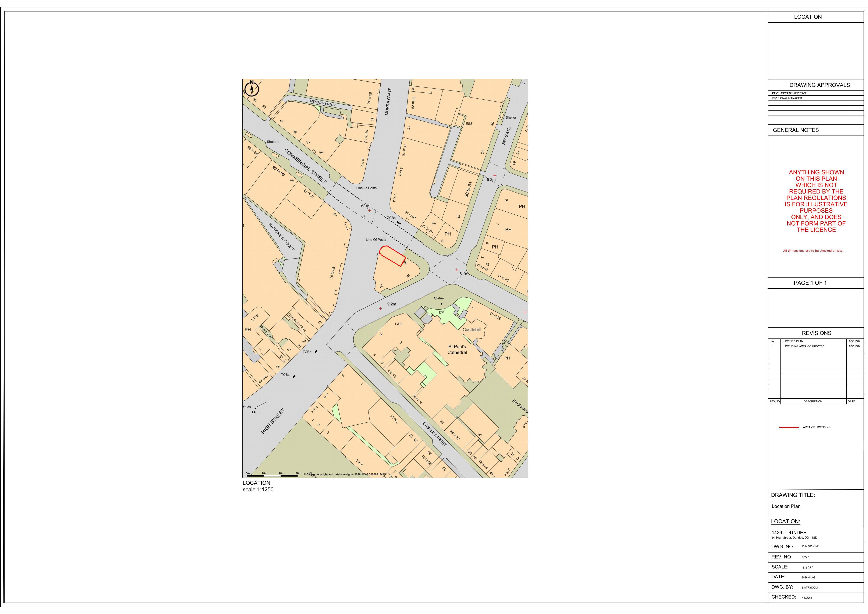
Task: Select drawn-by name 'B.STRYDOM'
Action: (809, 587)
